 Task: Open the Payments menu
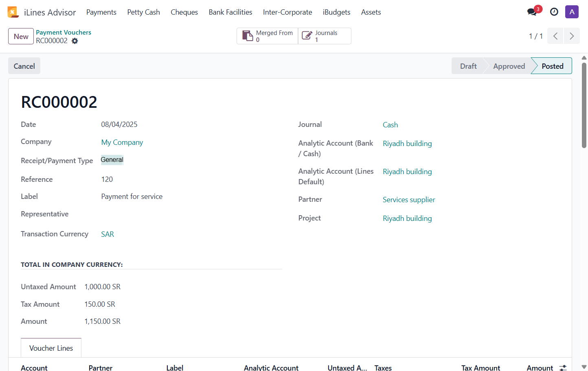(101, 12)
